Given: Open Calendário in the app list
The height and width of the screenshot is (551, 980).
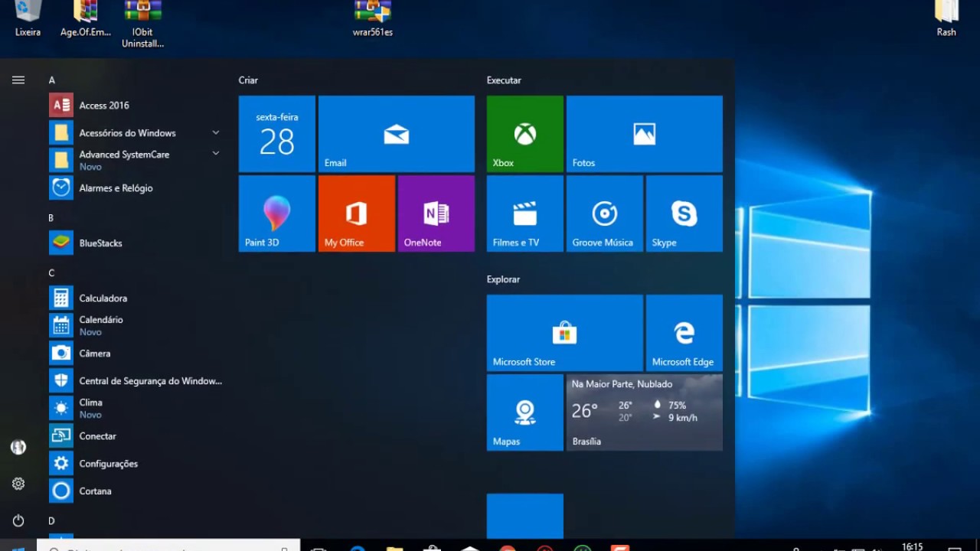Looking at the screenshot, I should (135, 326).
